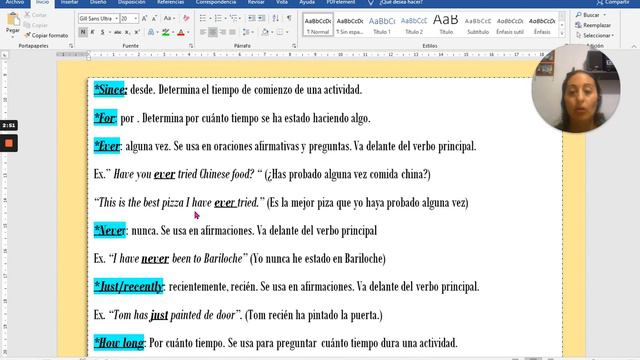Open the Párrafo dialog launcher
The width and height of the screenshot is (640, 360).
[x=294, y=46]
